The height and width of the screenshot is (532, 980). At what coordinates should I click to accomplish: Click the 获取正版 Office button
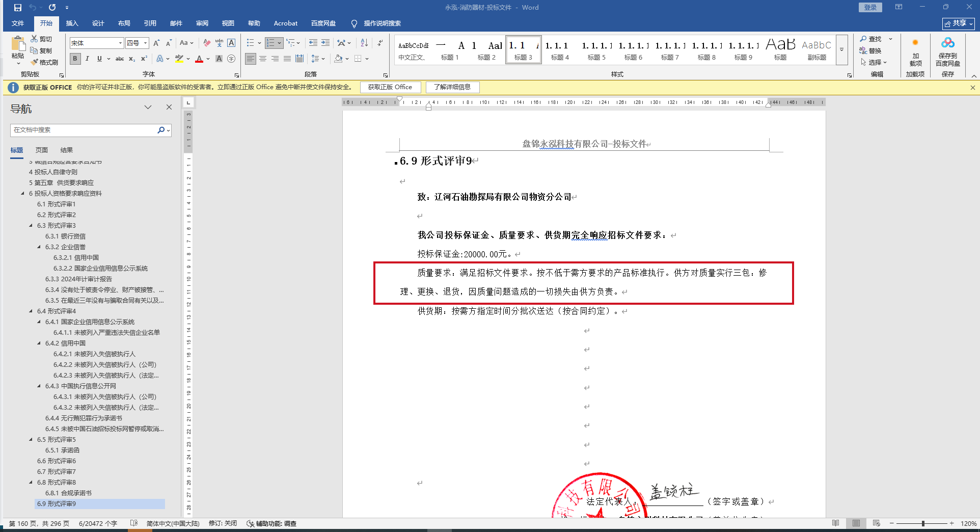[390, 87]
